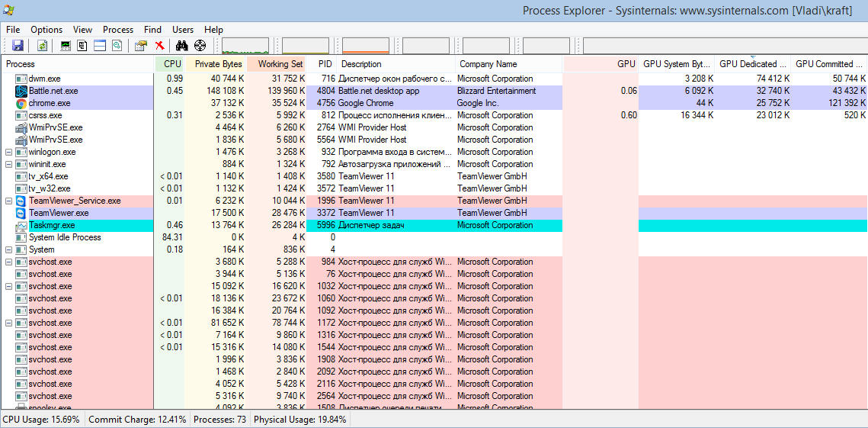Open the Help menu
868x428 pixels.
(213, 30)
